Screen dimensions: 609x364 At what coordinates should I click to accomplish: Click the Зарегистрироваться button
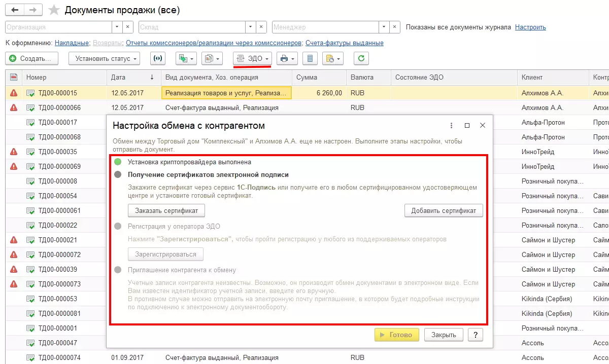point(165,254)
